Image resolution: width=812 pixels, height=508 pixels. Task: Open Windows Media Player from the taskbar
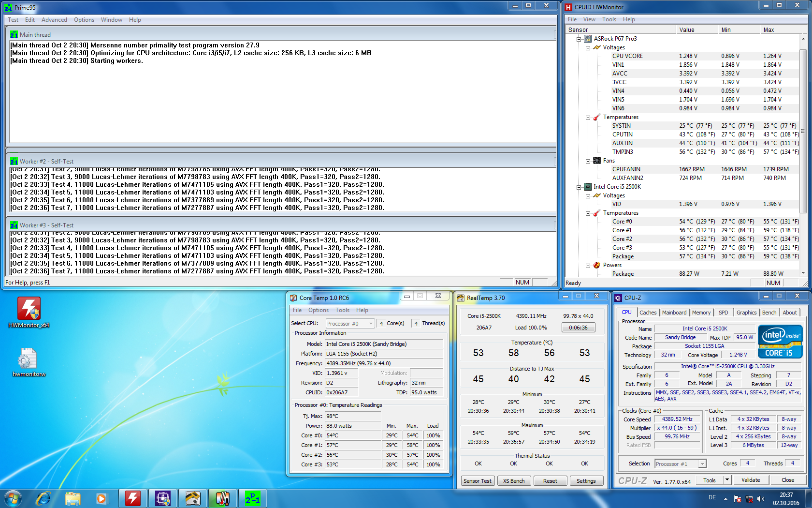101,498
